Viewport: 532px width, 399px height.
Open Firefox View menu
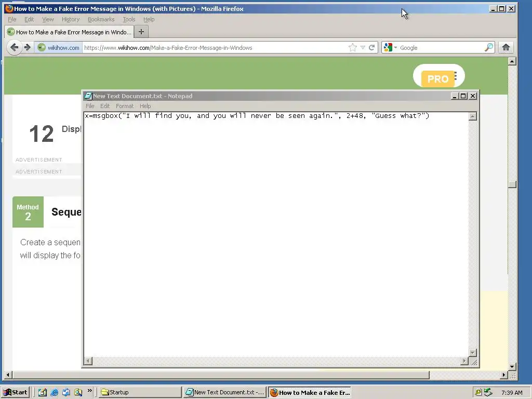(x=48, y=19)
